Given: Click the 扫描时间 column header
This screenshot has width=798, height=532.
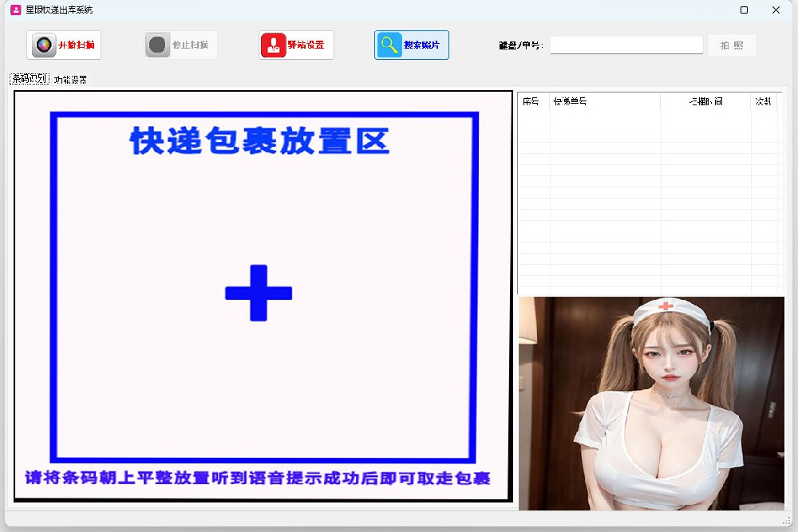Looking at the screenshot, I should 705,101.
